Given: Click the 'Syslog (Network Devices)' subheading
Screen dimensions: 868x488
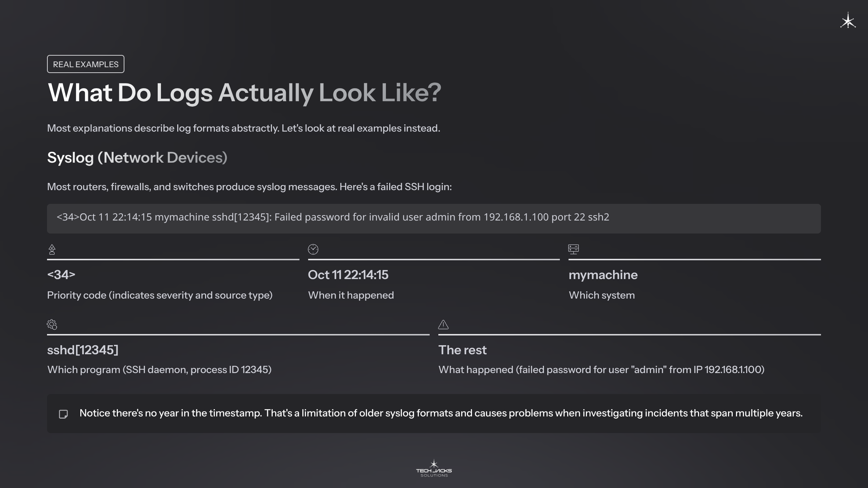Looking at the screenshot, I should coord(137,158).
